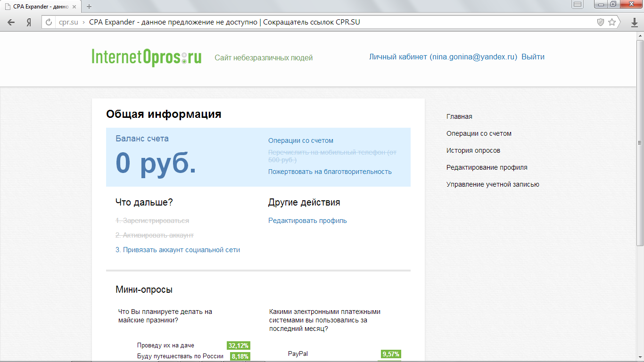Reload the page with refresh icon
644x362 pixels.
[49, 22]
